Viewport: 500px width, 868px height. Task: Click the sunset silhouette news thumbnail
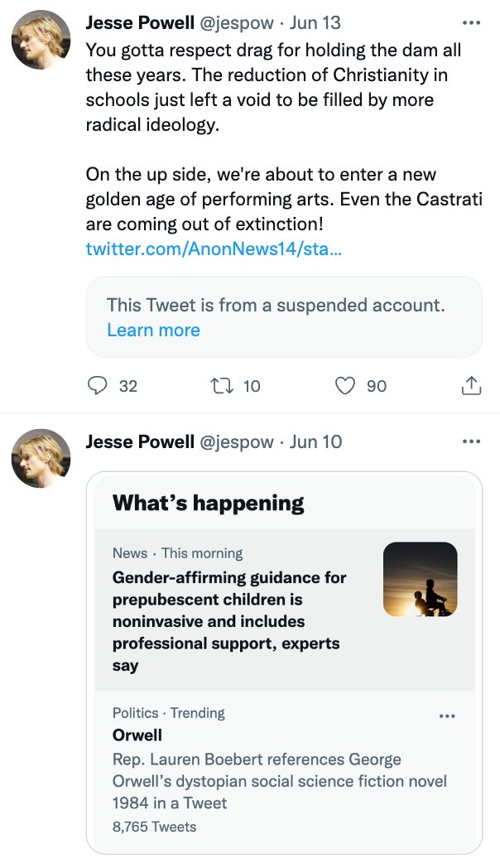pyautogui.click(x=421, y=579)
